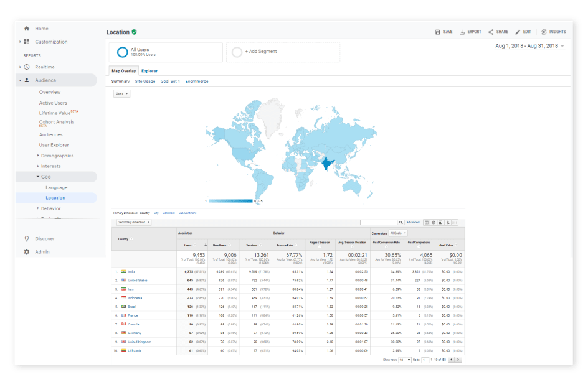Viewport: 588px width, 387px height.
Task: Select the Summary sub-tab
Action: [120, 82]
